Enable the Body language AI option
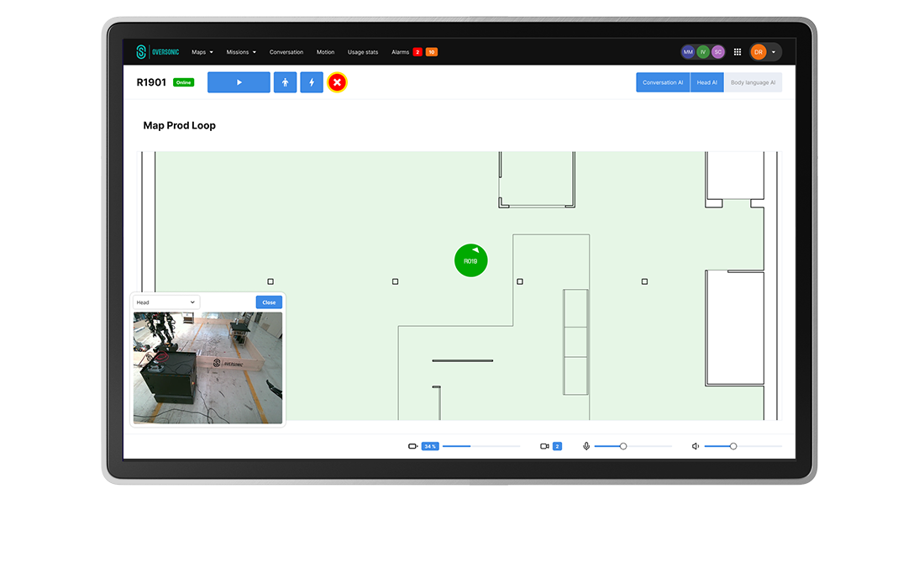The height and width of the screenshot is (588, 924). tap(753, 82)
